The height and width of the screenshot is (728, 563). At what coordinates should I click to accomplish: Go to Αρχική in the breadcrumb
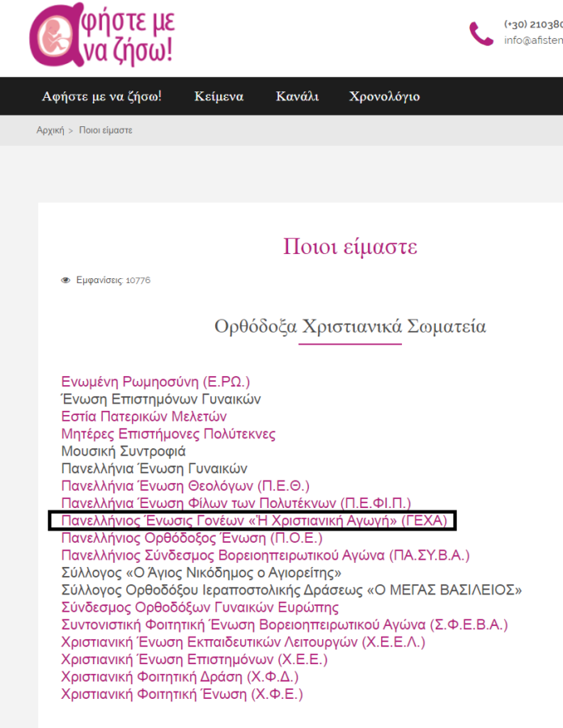click(50, 130)
